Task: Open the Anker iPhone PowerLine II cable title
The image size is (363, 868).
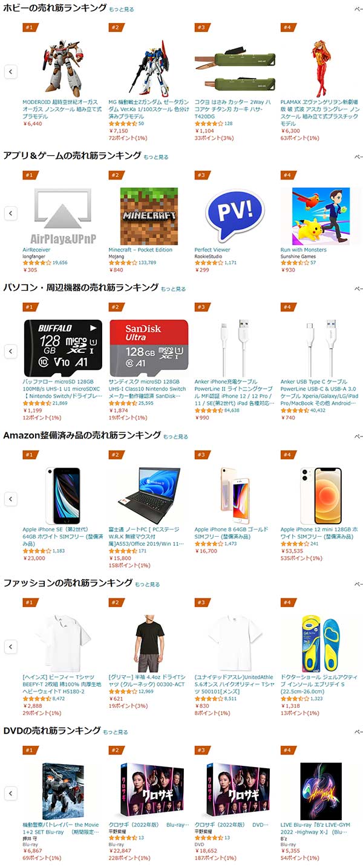Action: 235,392
